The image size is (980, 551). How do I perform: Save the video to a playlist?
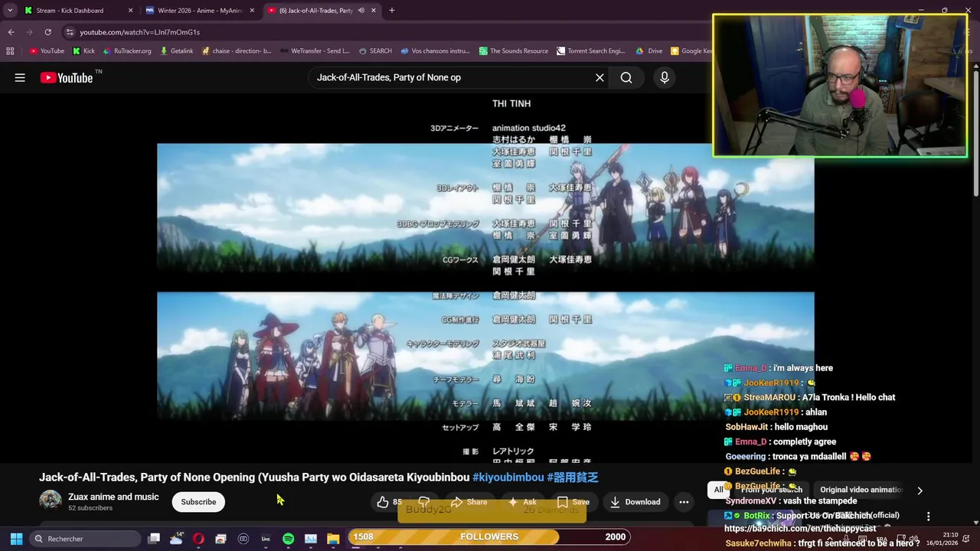(x=573, y=502)
